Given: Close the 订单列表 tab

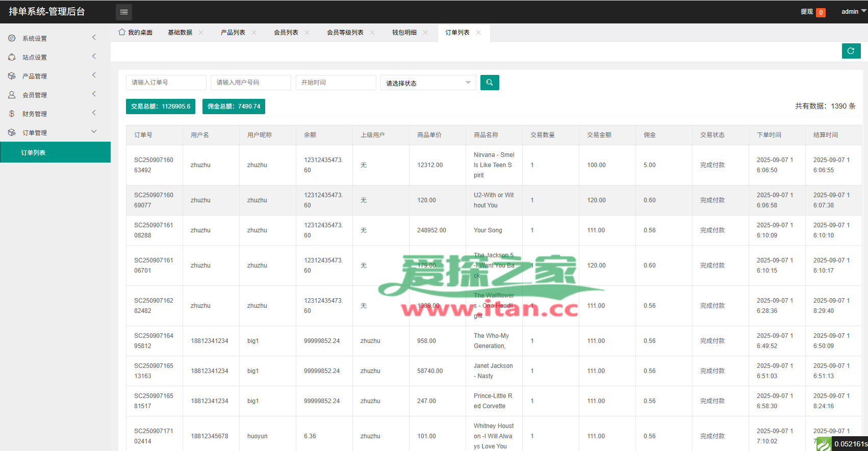Looking at the screenshot, I should coord(478,33).
